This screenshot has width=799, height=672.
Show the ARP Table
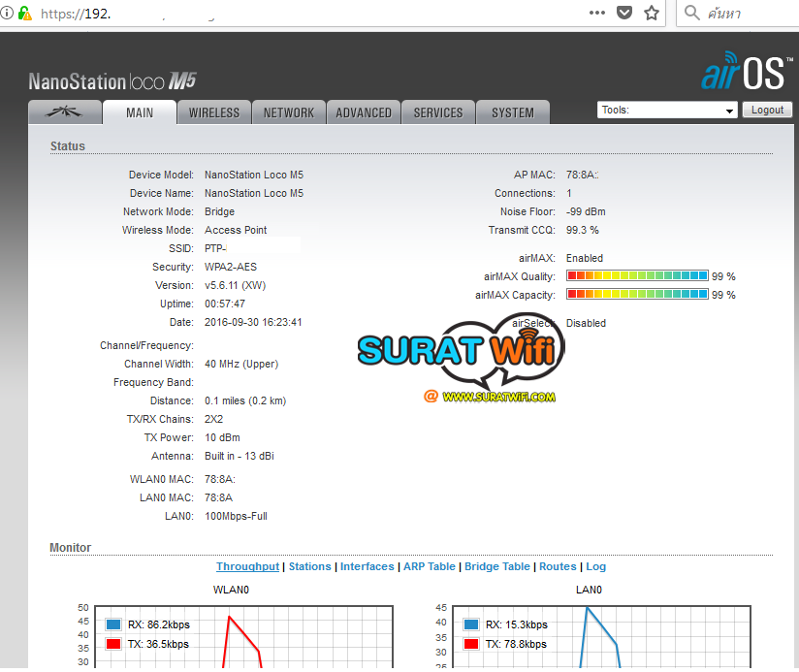click(x=429, y=566)
